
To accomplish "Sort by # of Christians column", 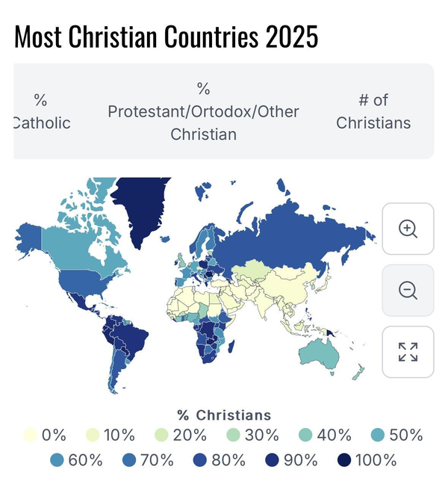I will point(373,111).
